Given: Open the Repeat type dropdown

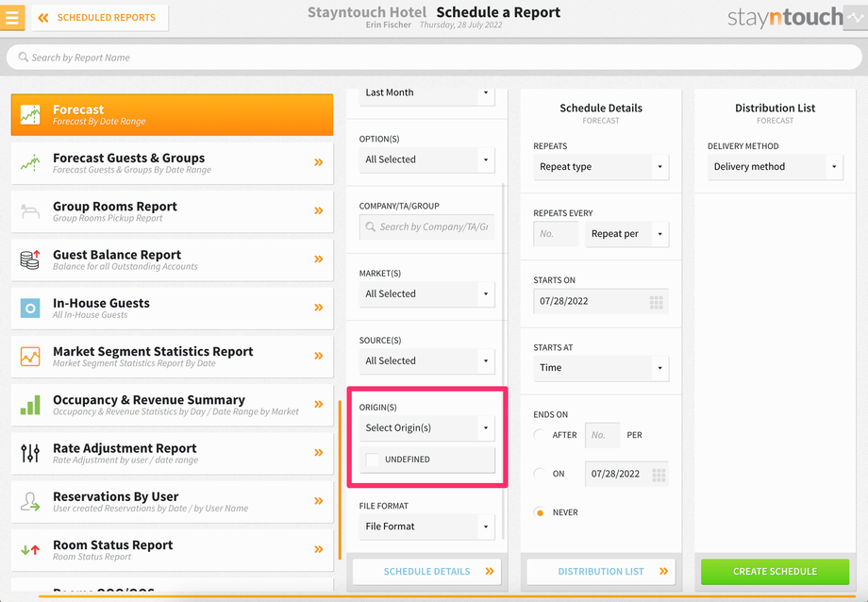Looking at the screenshot, I should pos(601,167).
